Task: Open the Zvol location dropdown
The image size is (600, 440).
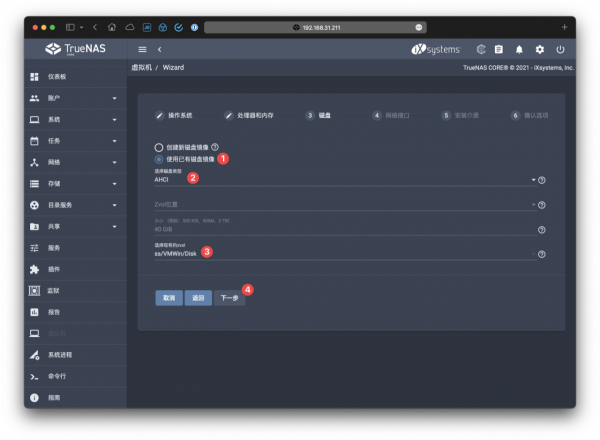Action: [345, 204]
